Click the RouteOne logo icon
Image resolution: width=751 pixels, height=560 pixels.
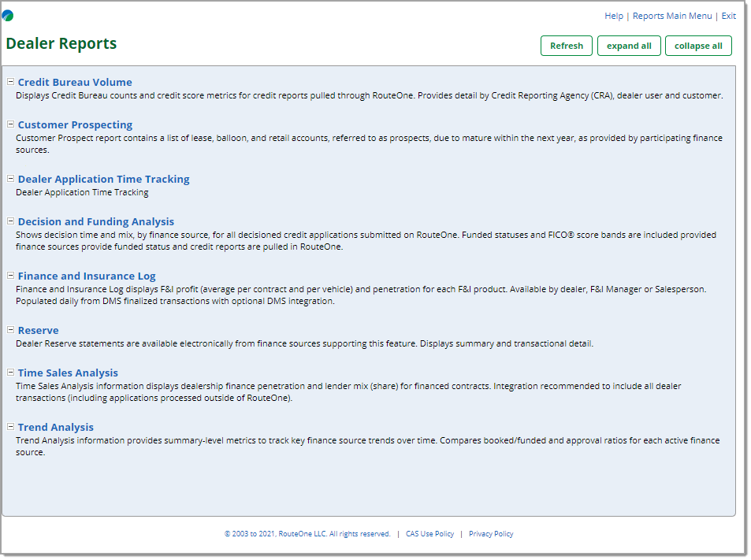click(x=8, y=16)
